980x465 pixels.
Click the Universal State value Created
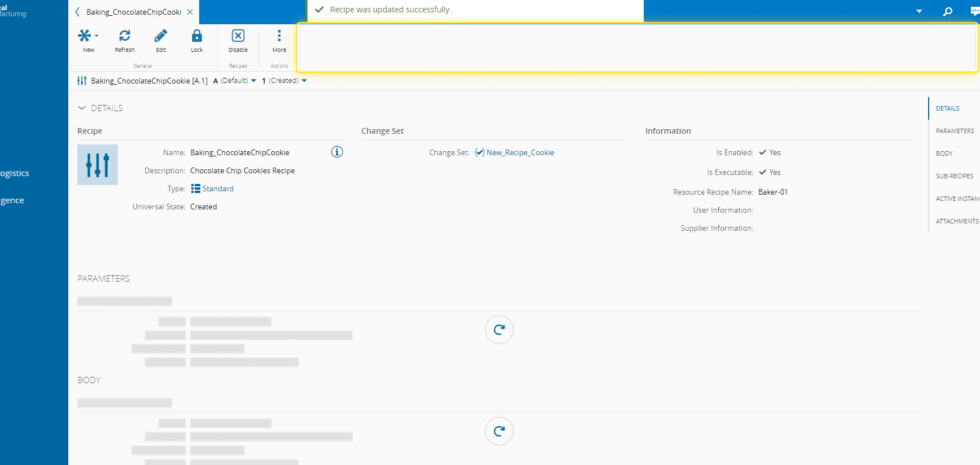tap(204, 207)
